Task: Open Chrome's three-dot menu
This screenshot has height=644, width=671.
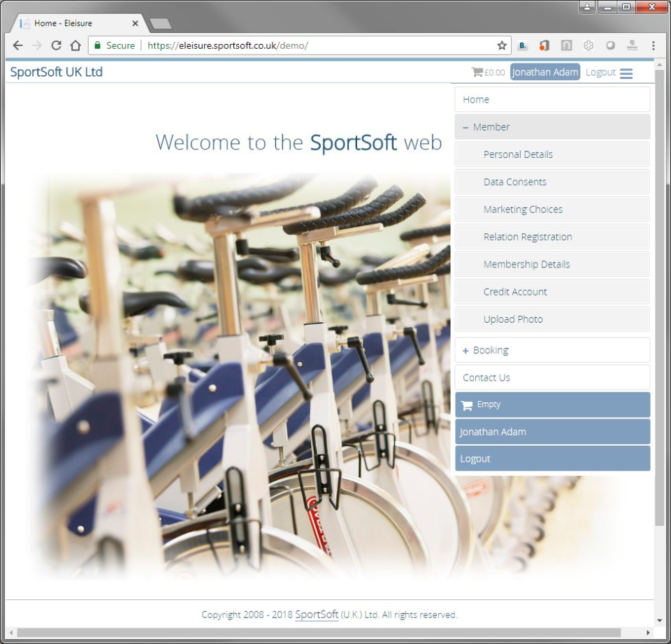Action: (653, 45)
